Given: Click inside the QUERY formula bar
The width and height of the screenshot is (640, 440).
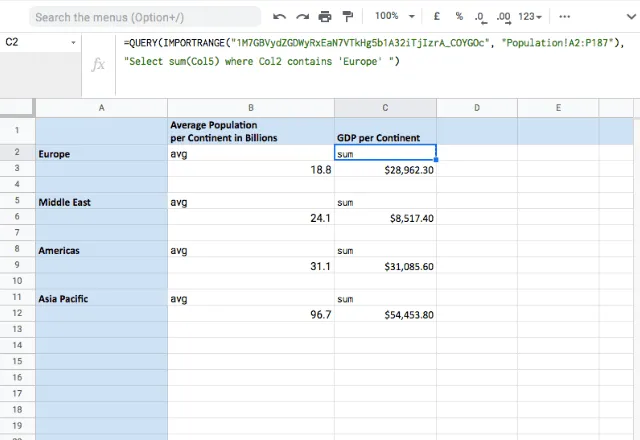Looking at the screenshot, I should click(x=376, y=52).
